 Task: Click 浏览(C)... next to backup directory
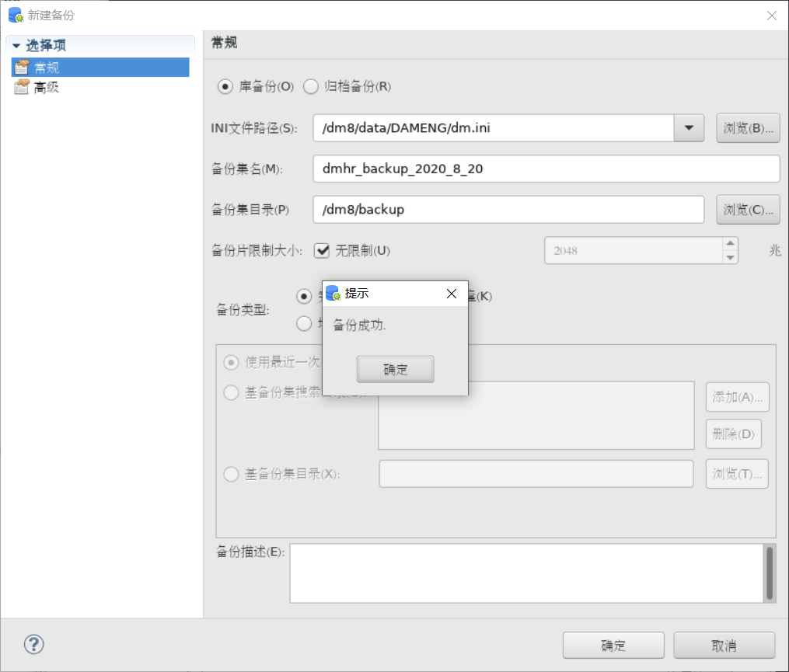[x=748, y=209]
